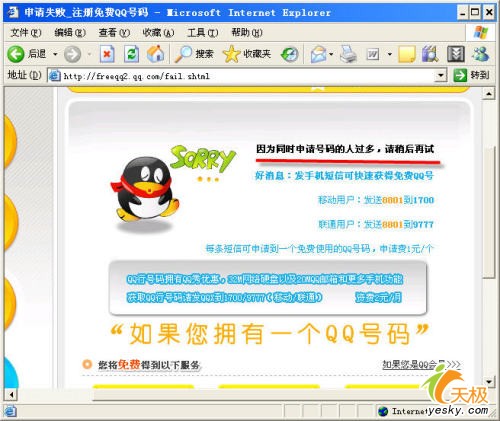Click the IE icon in status bar
The image size is (500, 421).
coord(10,411)
